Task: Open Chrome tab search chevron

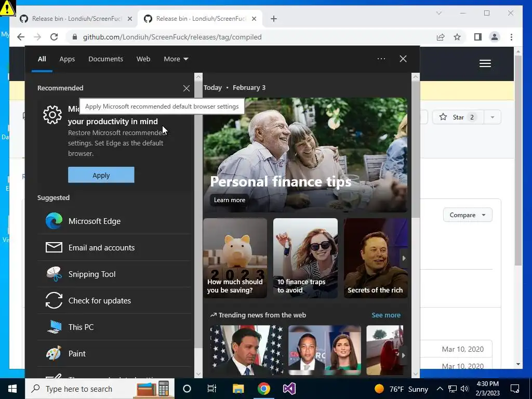Action: (438, 13)
